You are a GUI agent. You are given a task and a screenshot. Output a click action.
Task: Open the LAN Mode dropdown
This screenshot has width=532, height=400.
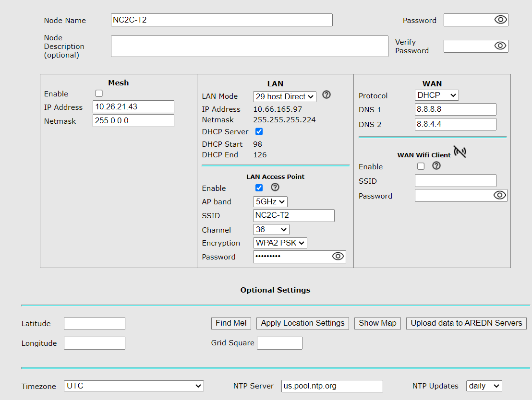point(284,96)
